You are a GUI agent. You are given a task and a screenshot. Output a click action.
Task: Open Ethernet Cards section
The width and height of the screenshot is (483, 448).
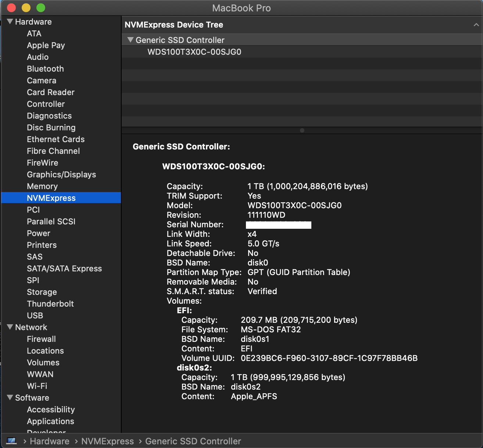point(56,139)
